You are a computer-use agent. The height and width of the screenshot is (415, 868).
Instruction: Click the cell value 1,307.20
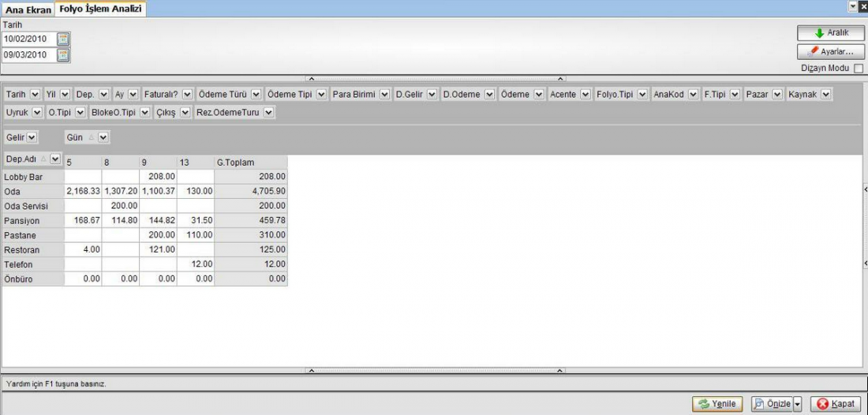[x=121, y=192]
